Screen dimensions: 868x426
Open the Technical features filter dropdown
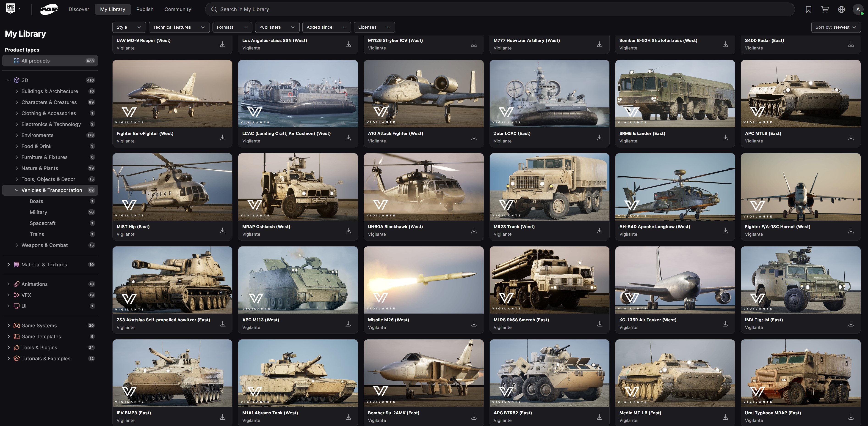point(179,27)
